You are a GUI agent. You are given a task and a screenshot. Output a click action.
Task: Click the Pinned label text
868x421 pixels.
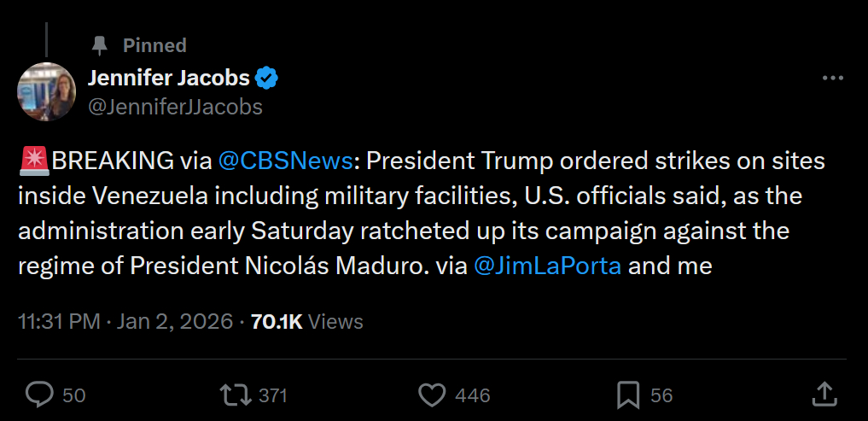coord(154,44)
